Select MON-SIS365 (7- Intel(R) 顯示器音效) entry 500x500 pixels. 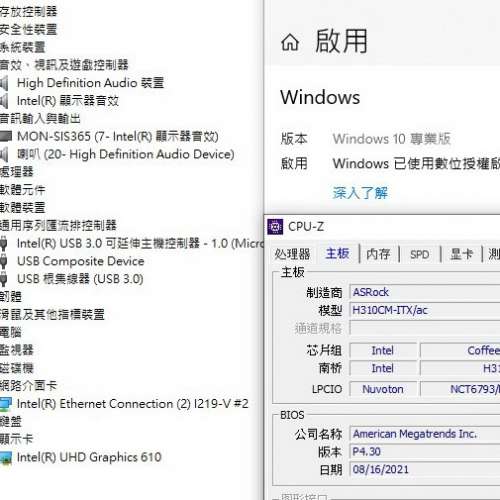pyautogui.click(x=118, y=136)
